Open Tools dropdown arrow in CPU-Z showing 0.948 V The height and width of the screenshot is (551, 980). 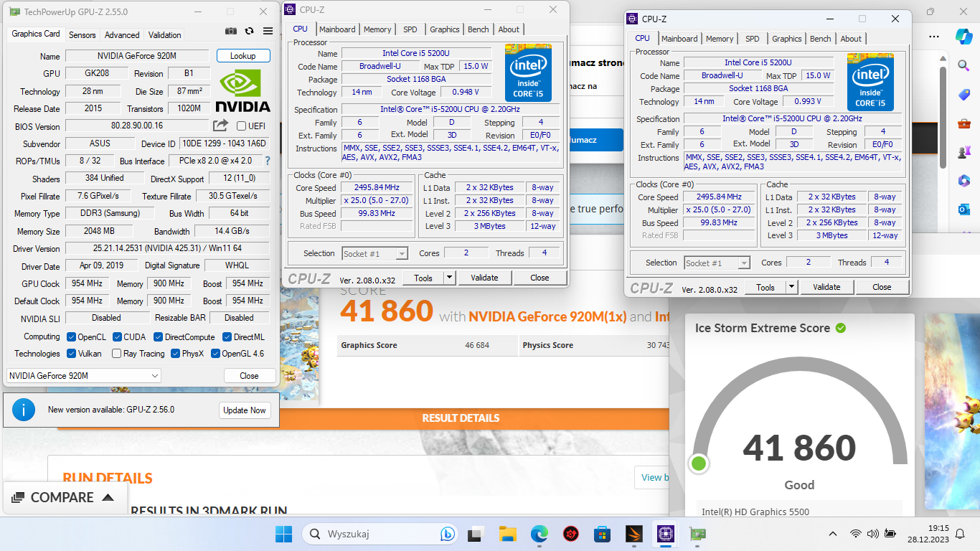tap(450, 278)
